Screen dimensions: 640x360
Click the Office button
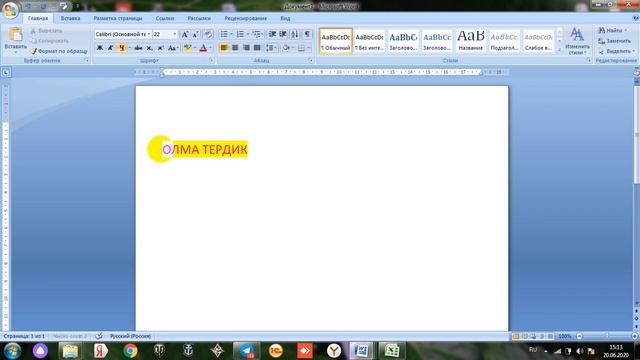[10, 10]
